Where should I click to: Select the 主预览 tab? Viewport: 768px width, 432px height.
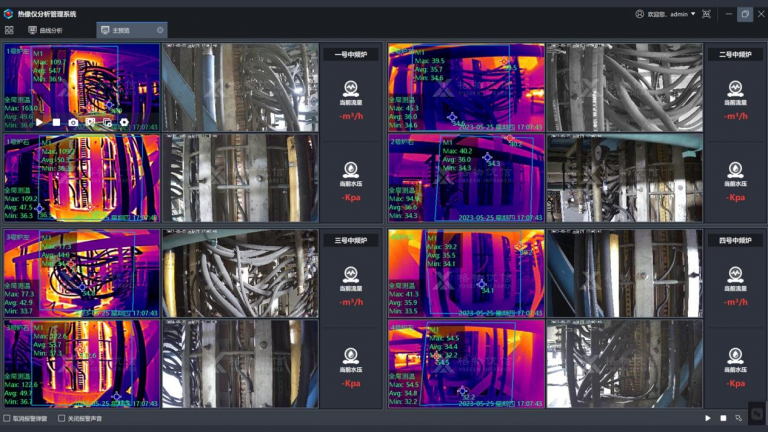(120, 30)
